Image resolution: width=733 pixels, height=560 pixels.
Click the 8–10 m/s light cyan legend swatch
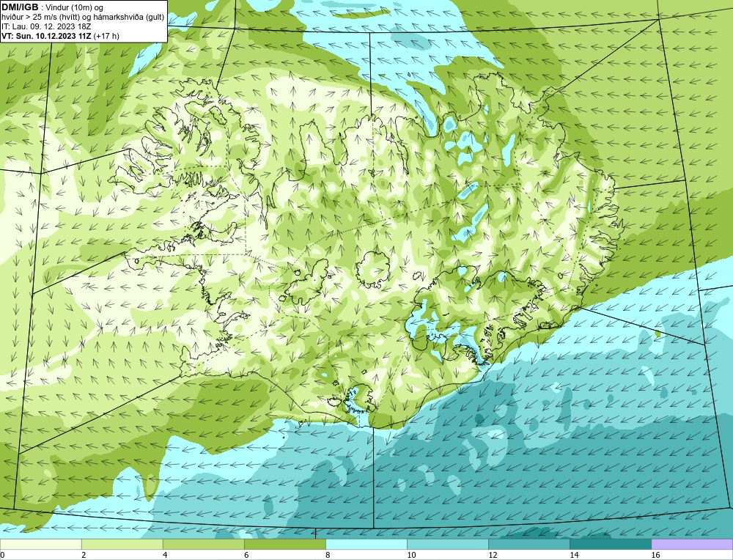366,544
